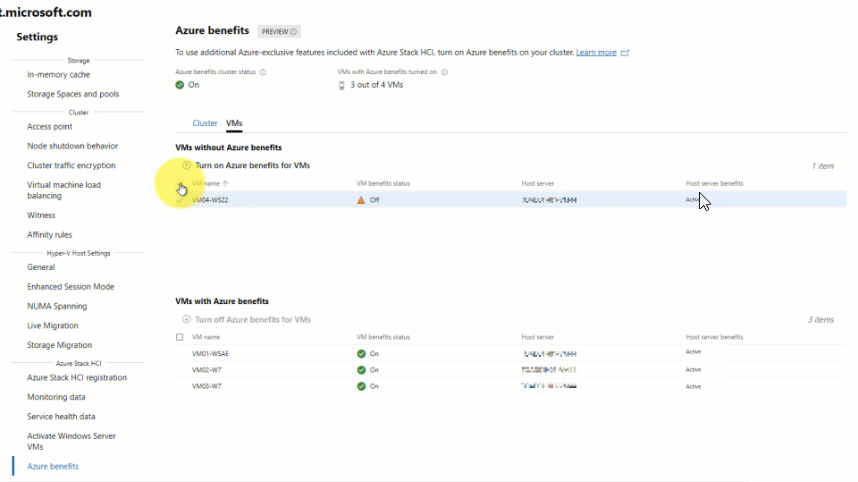The image size is (858, 482).
Task: Select Affinity rules in the sidebar
Action: pyautogui.click(x=50, y=235)
